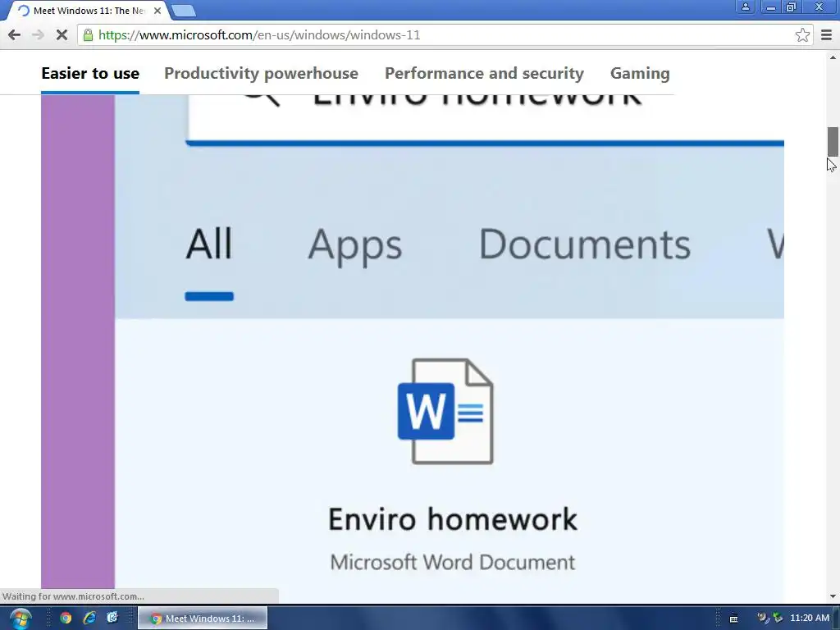Select the Documents search filter

(x=584, y=244)
